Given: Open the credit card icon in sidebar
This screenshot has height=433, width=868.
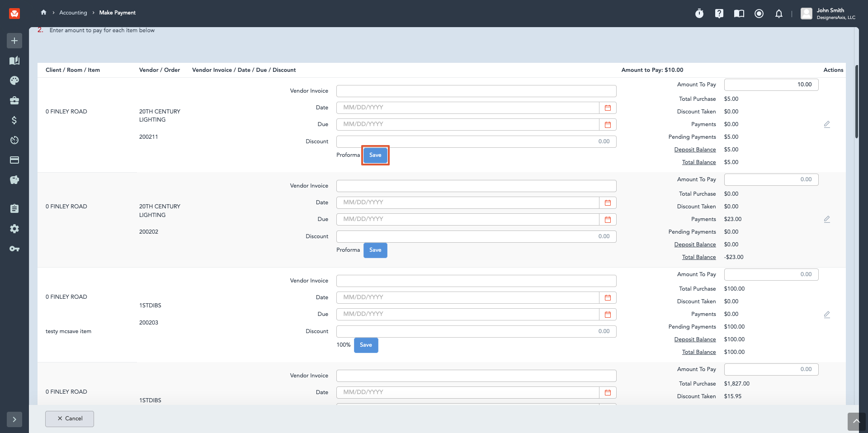Looking at the screenshot, I should [x=14, y=160].
